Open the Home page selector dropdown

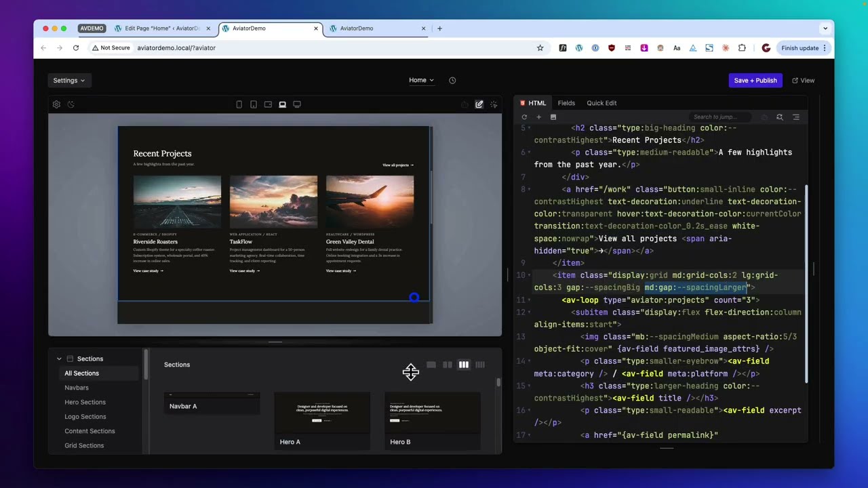tap(421, 80)
